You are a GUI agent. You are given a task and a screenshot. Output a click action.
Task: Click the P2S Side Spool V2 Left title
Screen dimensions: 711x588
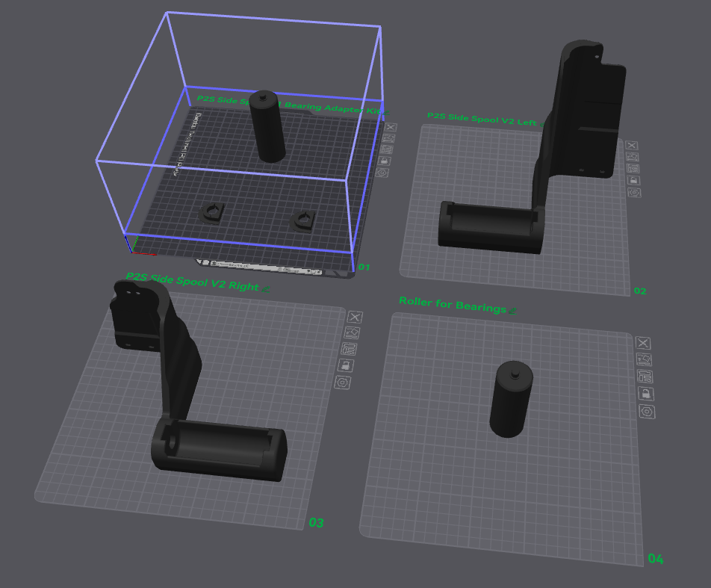(482, 120)
